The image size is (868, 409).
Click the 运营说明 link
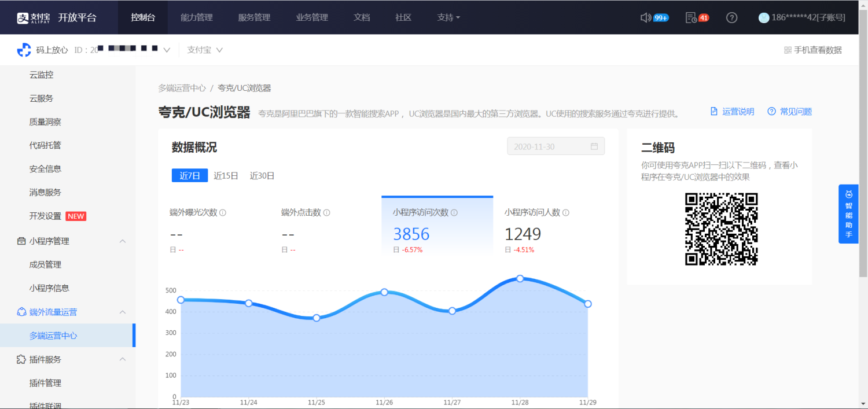(x=738, y=111)
